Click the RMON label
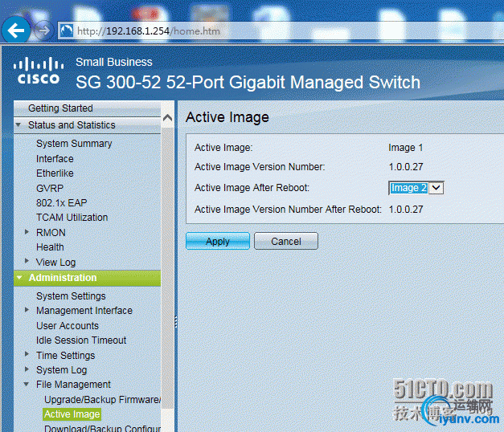Viewport: 504px width, 432px height. click(x=51, y=233)
